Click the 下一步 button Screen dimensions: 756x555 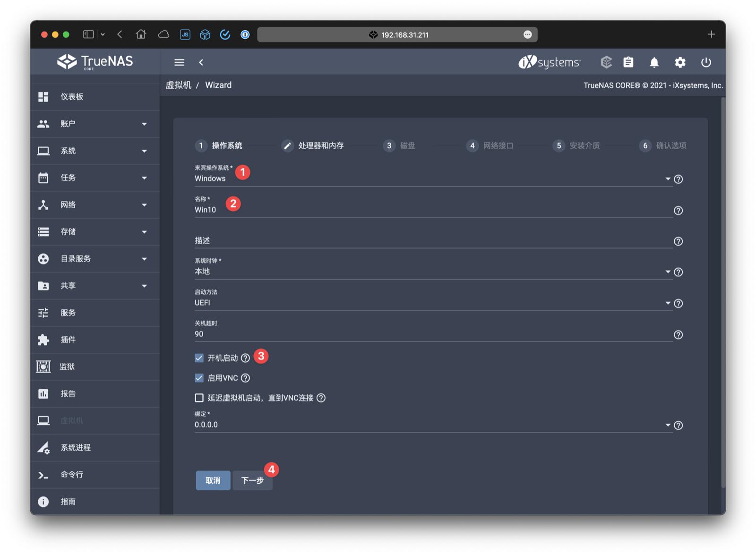252,480
